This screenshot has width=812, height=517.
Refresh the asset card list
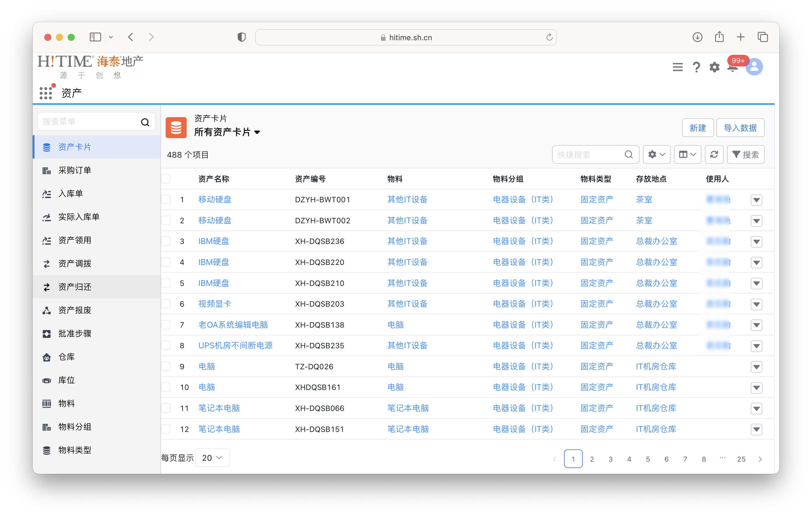point(714,154)
